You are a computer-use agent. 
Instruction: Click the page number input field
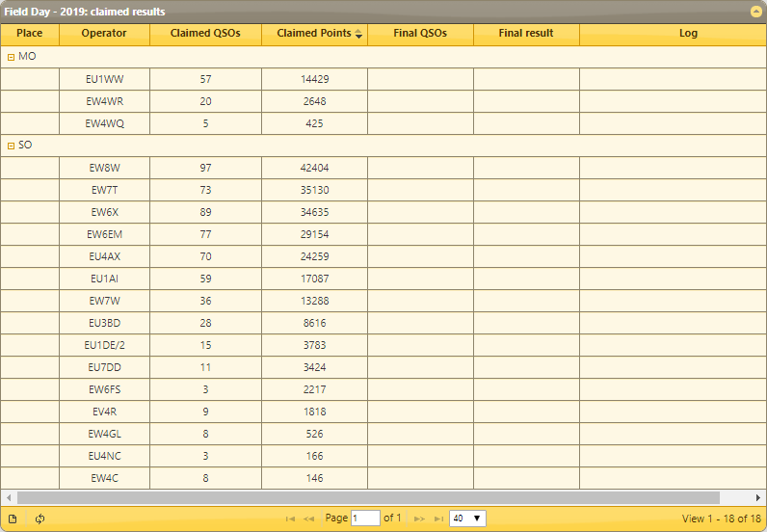(365, 519)
